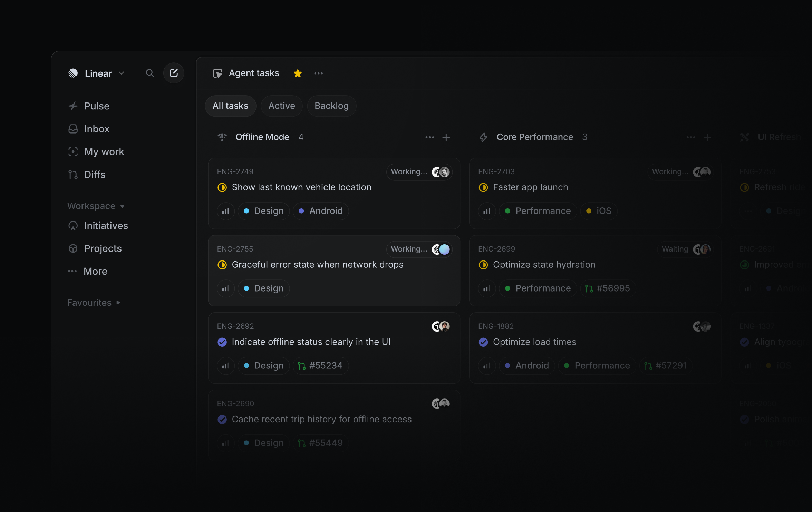The width and height of the screenshot is (812, 512).
Task: Unfavourite Agent tasks with the star
Action: pyautogui.click(x=298, y=73)
